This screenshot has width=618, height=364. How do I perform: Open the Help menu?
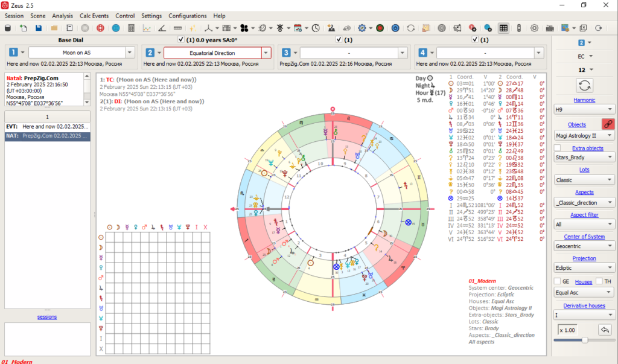point(219,16)
